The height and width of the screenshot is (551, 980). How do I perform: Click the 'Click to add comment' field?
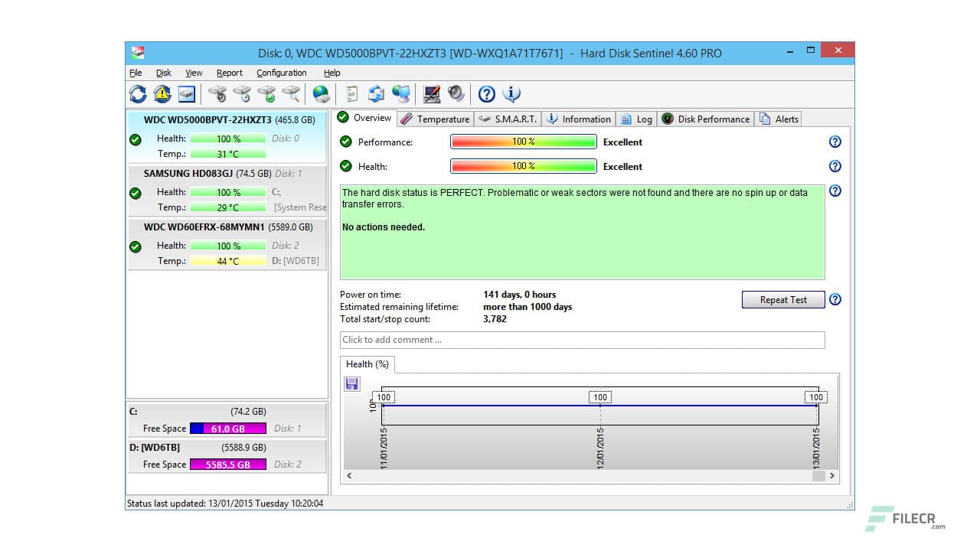583,340
